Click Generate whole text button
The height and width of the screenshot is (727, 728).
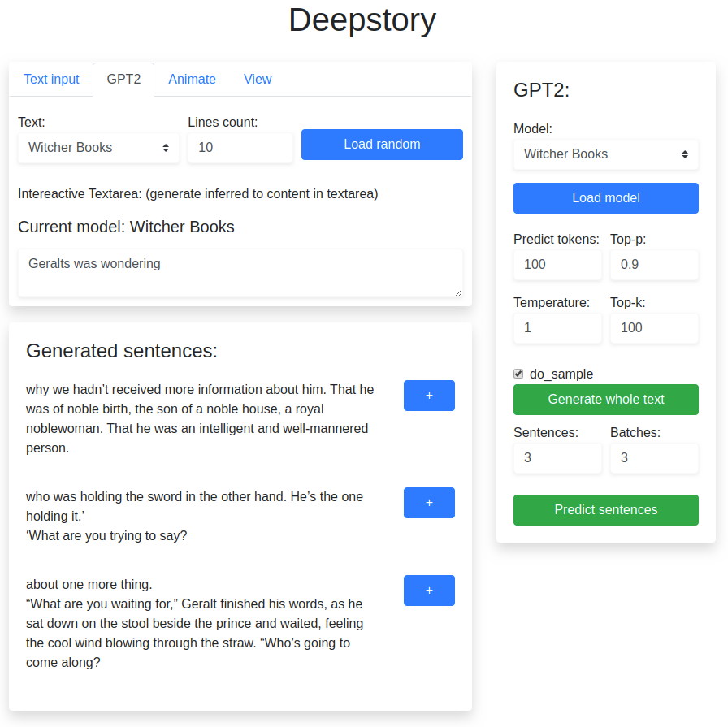605,400
